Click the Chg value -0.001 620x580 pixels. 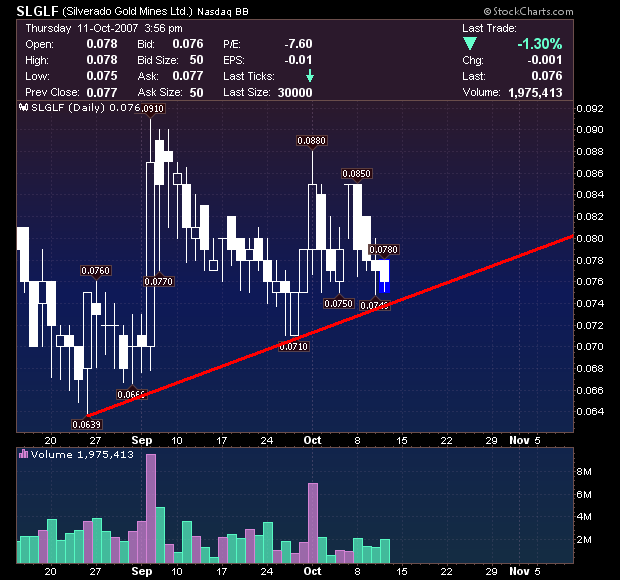pos(545,60)
